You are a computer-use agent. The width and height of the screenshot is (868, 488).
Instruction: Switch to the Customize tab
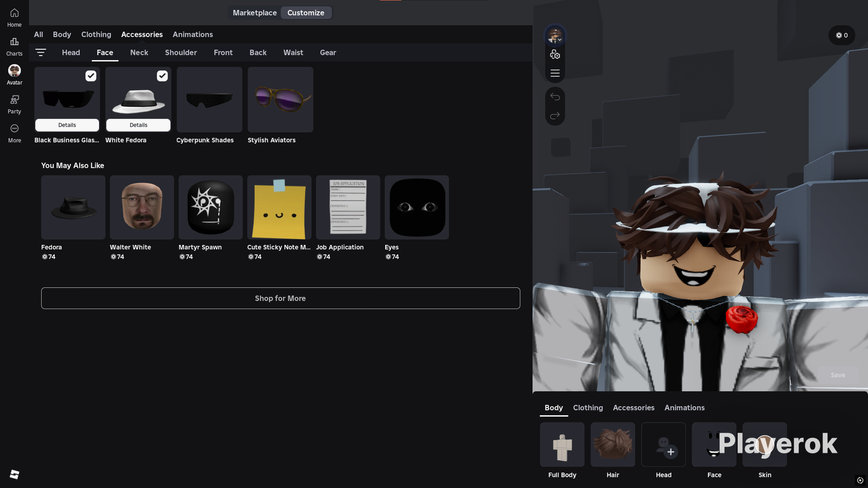point(306,13)
